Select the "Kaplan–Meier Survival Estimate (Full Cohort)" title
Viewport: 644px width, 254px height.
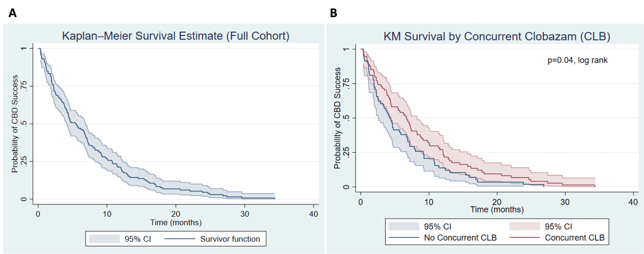point(176,36)
